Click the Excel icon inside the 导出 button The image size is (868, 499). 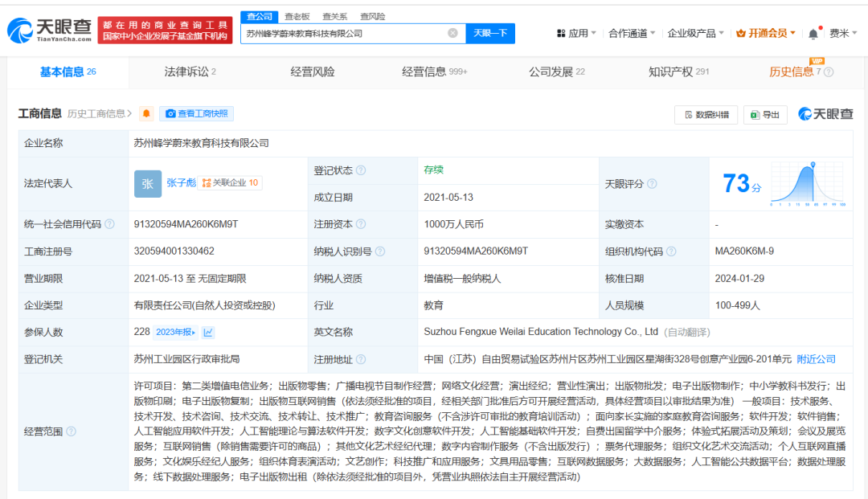[754, 115]
